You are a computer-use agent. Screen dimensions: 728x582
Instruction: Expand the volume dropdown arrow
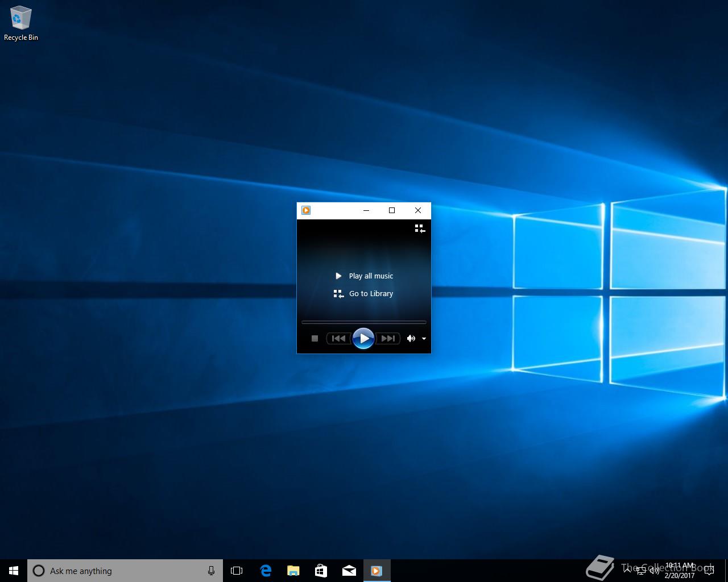click(x=424, y=339)
